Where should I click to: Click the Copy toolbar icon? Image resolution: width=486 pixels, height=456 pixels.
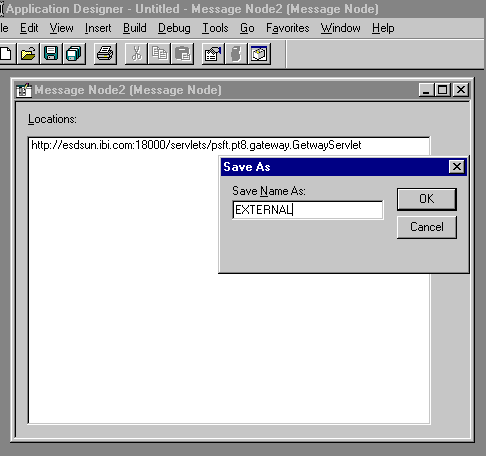click(x=159, y=54)
